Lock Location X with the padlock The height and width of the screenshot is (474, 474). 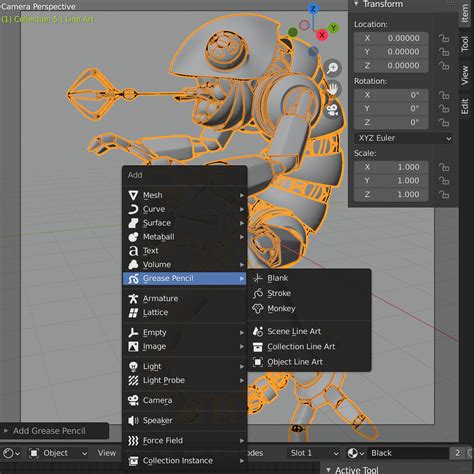click(x=444, y=38)
